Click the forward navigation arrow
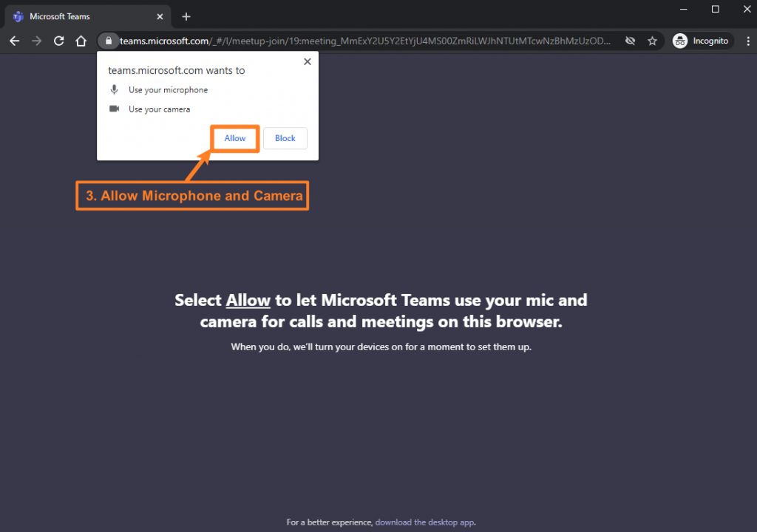Viewport: 757px width, 532px height. coord(35,41)
